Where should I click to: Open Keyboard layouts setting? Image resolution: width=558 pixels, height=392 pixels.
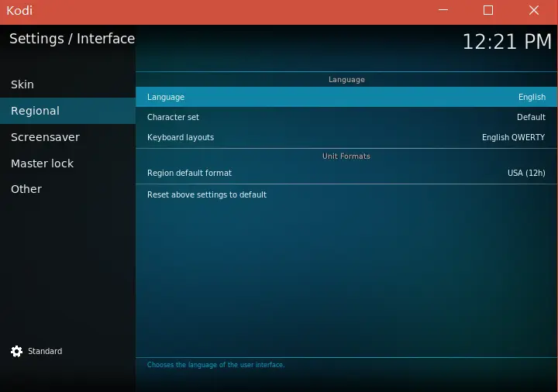(x=181, y=138)
